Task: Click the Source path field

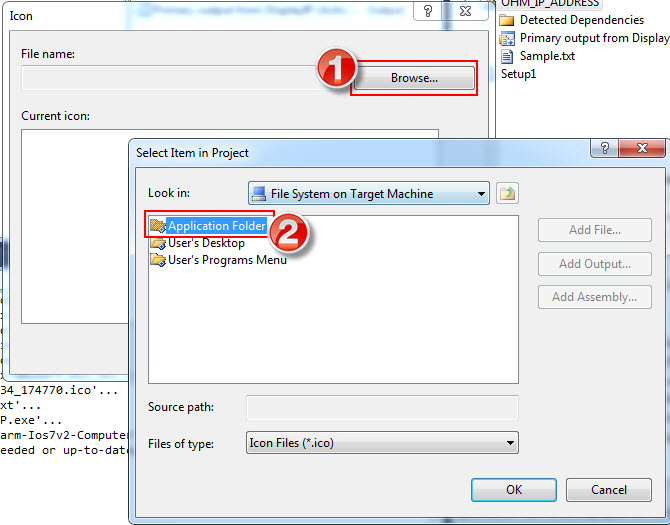Action: pos(382,407)
